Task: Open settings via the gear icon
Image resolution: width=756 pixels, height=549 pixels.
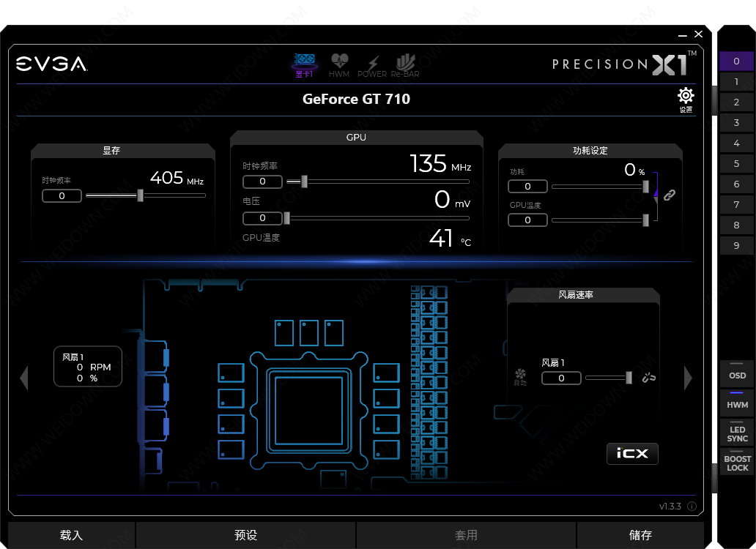Action: click(686, 100)
